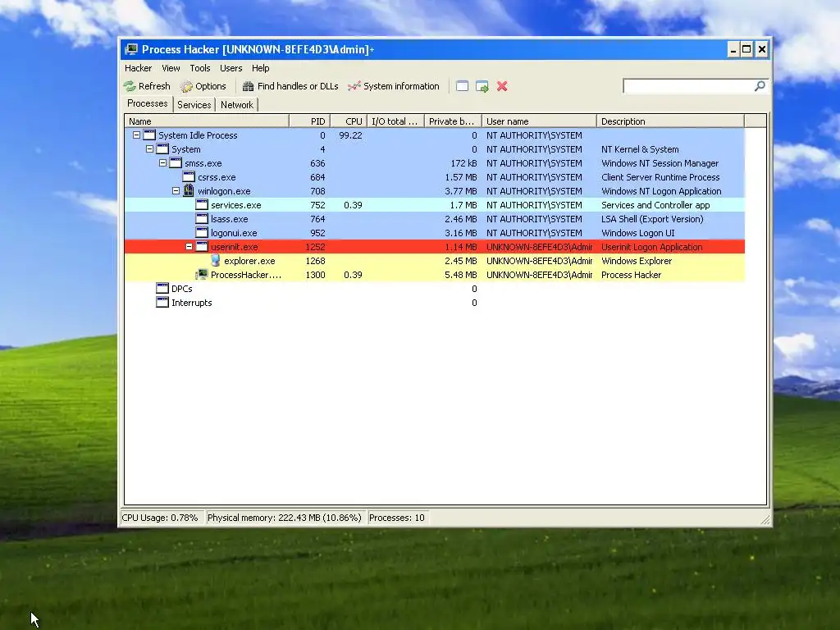The height and width of the screenshot is (630, 840).
Task: Click the System process icon
Action: click(162, 149)
